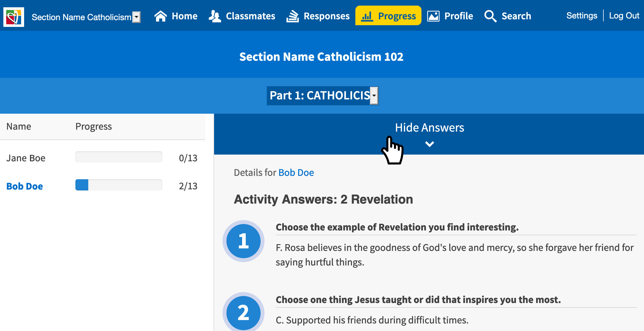This screenshot has width=644, height=331.
Task: Open Settings link
Action: pos(582,15)
